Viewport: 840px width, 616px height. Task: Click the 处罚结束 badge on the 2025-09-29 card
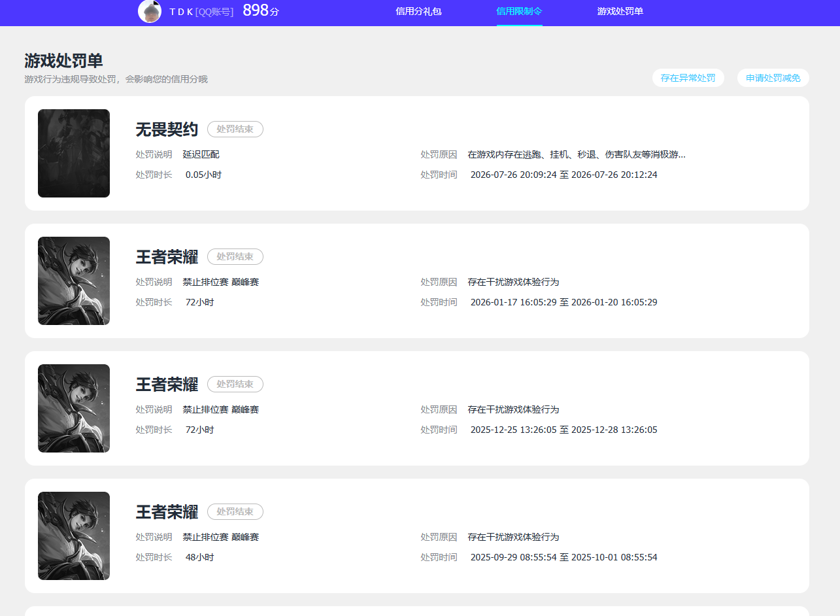click(x=235, y=511)
